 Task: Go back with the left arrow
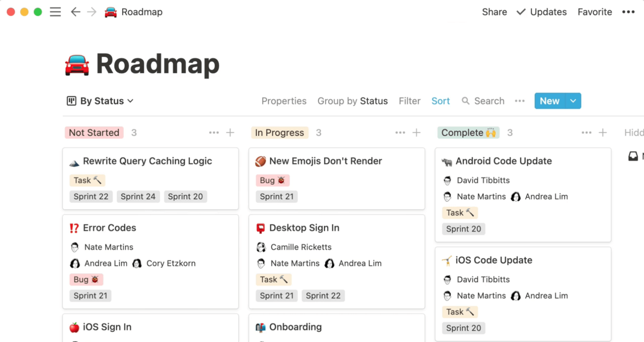[75, 12]
